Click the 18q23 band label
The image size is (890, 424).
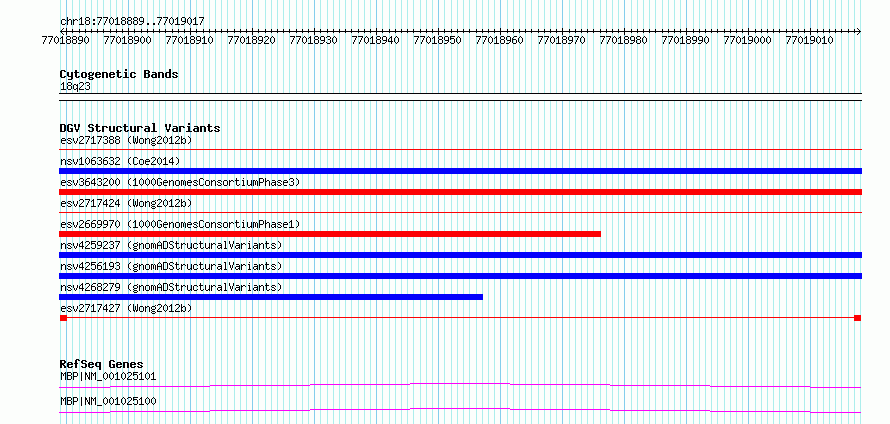click(x=75, y=87)
